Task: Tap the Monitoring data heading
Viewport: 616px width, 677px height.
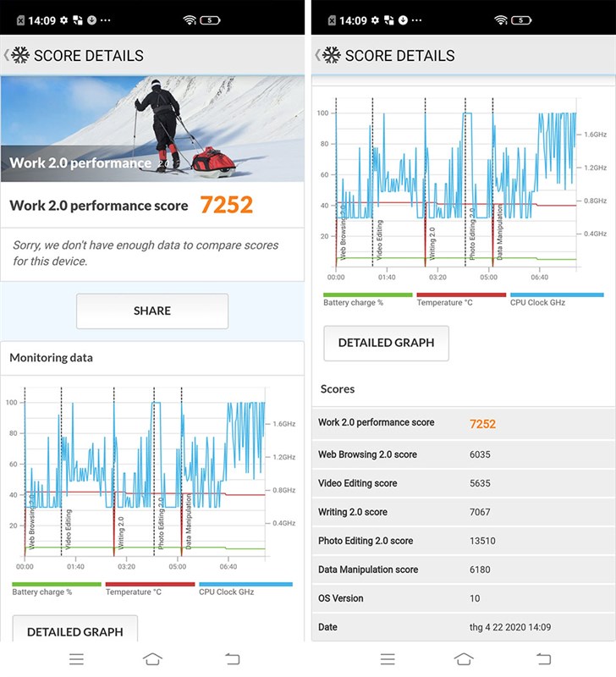Action: (x=51, y=357)
